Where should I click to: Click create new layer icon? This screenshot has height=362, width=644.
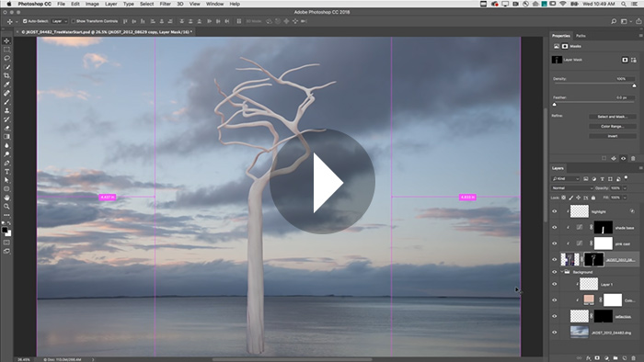click(625, 358)
